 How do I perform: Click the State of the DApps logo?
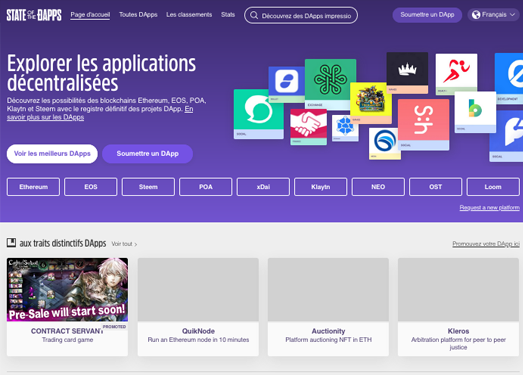pos(34,15)
